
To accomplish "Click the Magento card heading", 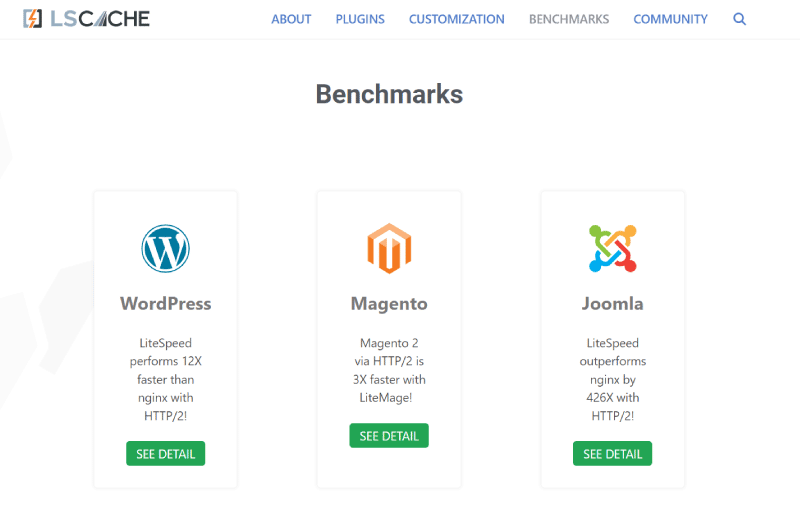I will click(x=389, y=304).
